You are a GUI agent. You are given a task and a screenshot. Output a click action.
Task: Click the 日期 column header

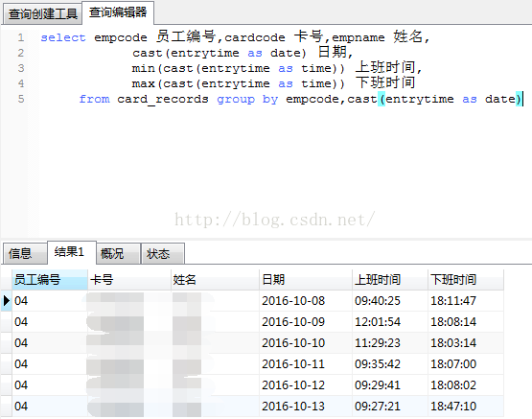tap(306, 280)
